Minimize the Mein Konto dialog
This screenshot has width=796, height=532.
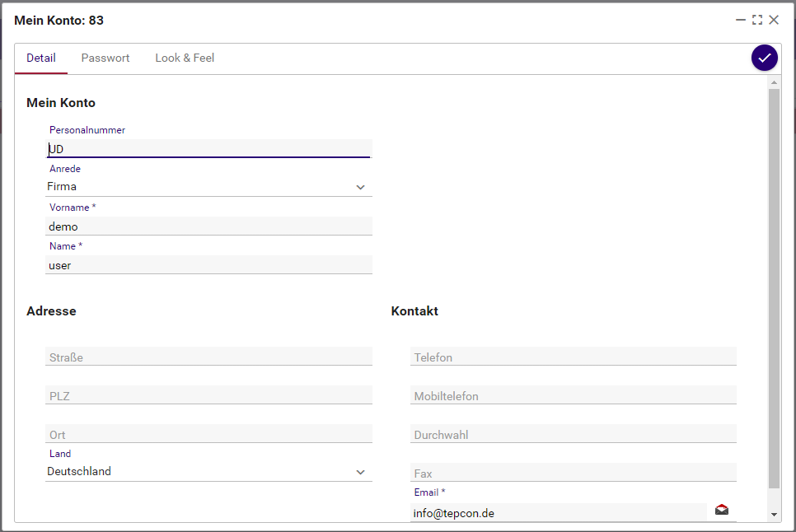point(741,20)
